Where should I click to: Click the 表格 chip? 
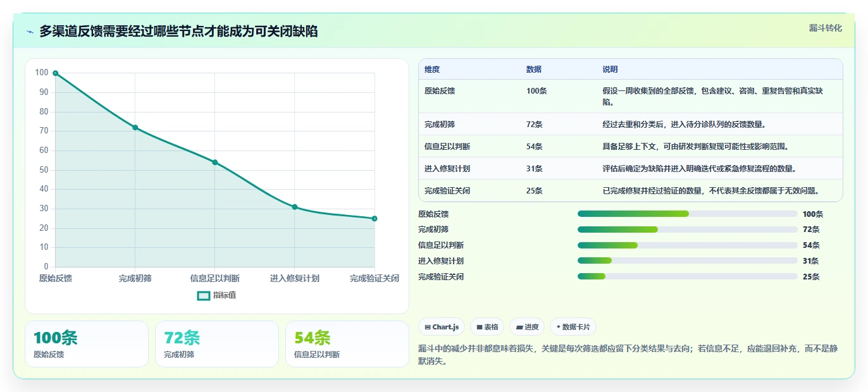point(487,327)
